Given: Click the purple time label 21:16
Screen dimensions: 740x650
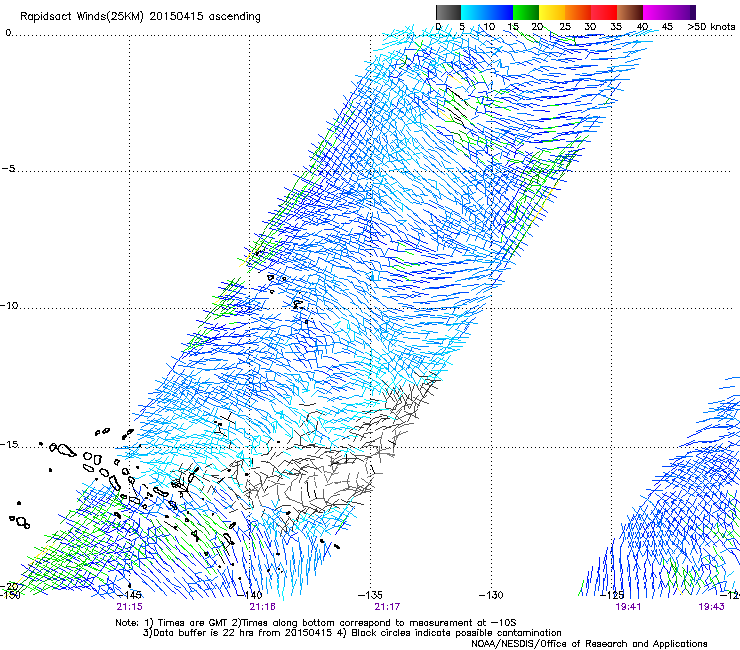Looking at the screenshot, I should coord(262,607).
